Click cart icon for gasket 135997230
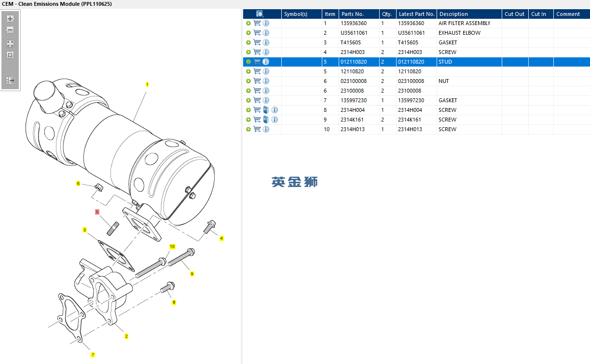 coord(257,100)
